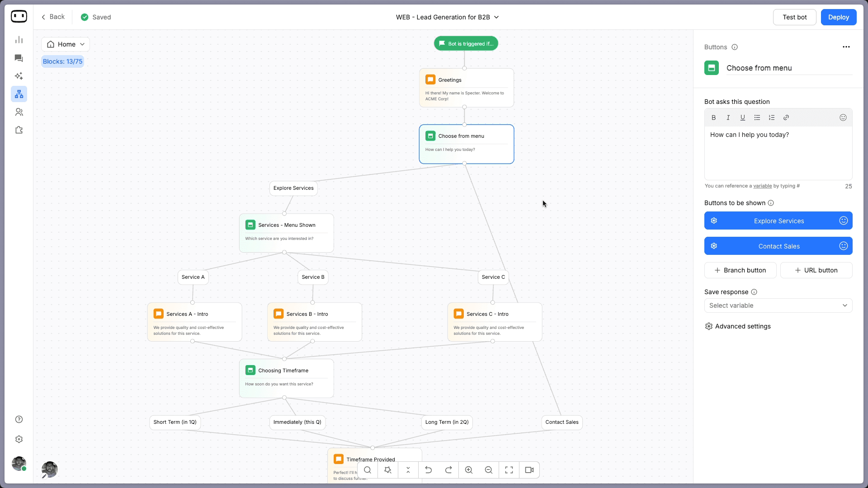Open the analytics bar chart sidebar icon

19,40
